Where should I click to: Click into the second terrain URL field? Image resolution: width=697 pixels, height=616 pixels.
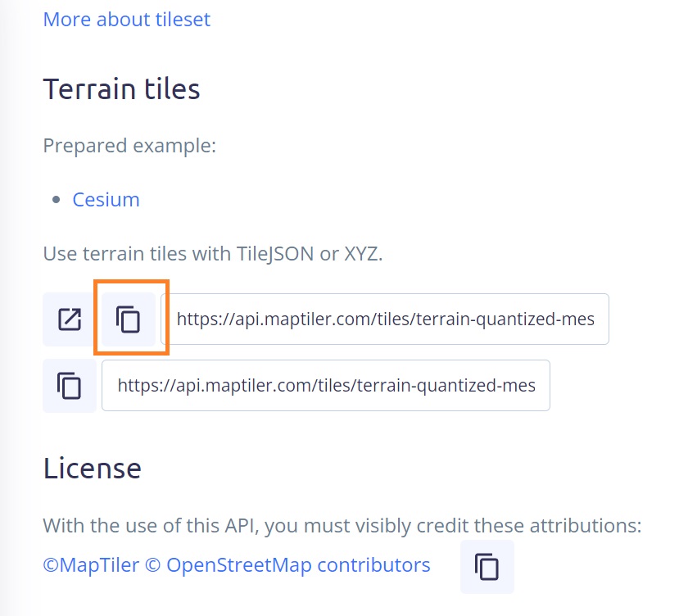pos(325,385)
